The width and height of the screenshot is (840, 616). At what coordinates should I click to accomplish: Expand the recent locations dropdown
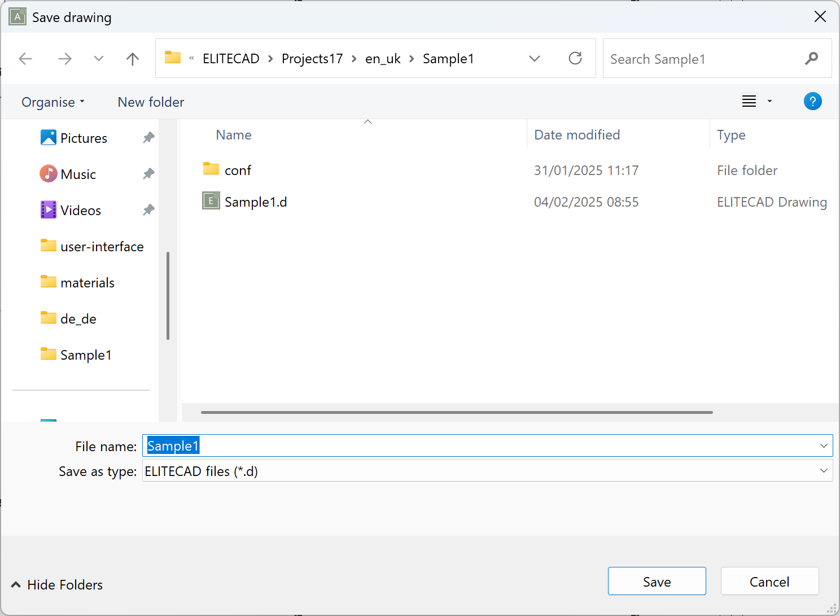pos(99,59)
